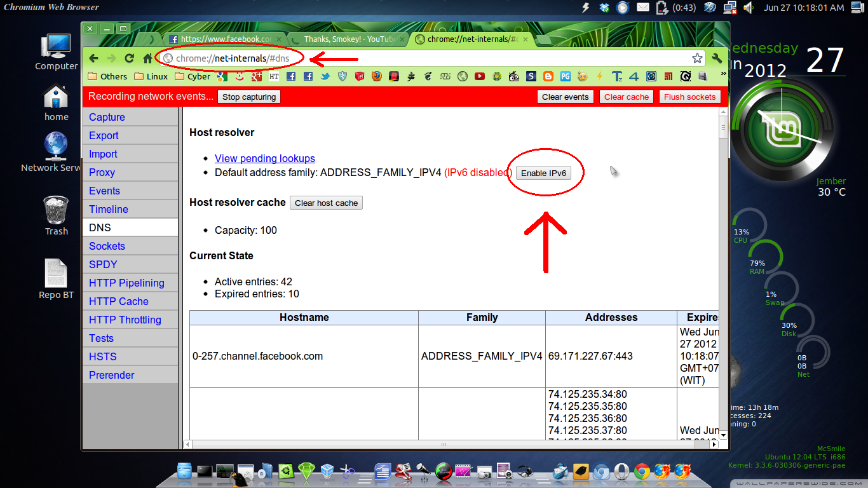Close the net-internals tab

pyautogui.click(x=526, y=39)
